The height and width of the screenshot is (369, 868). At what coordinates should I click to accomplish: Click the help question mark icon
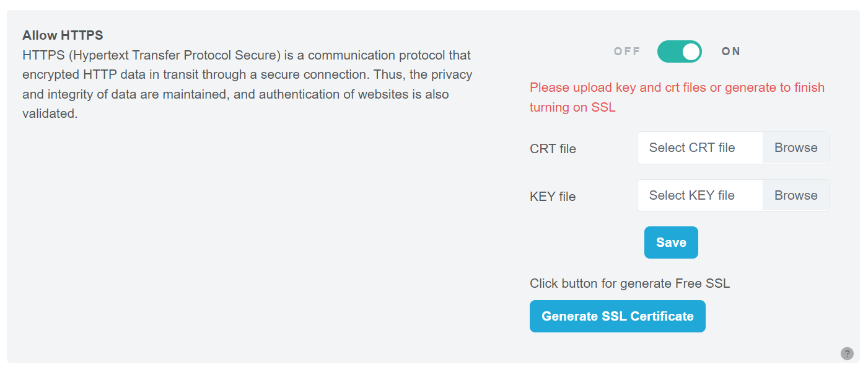point(847,353)
